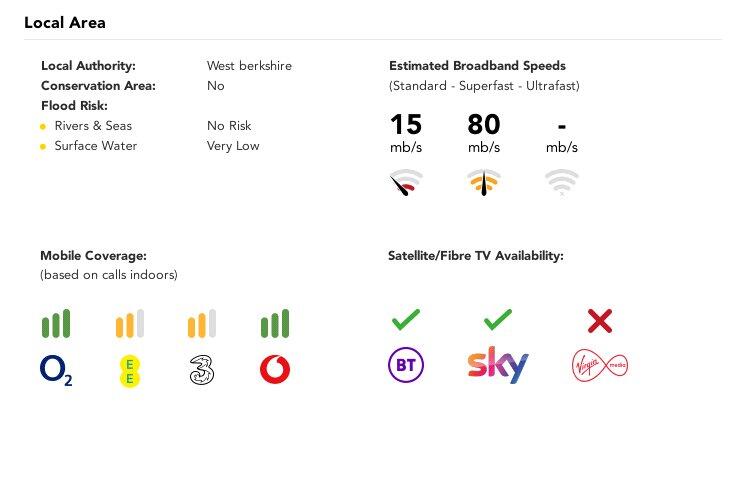This screenshot has height=496, width=744.
Task: Click the red cross above Virgin Media
Action: coord(599,321)
